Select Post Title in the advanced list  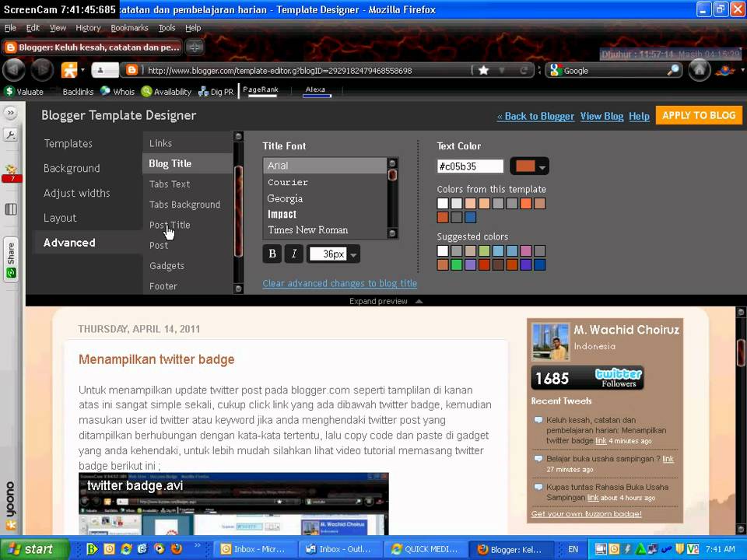pos(170,225)
